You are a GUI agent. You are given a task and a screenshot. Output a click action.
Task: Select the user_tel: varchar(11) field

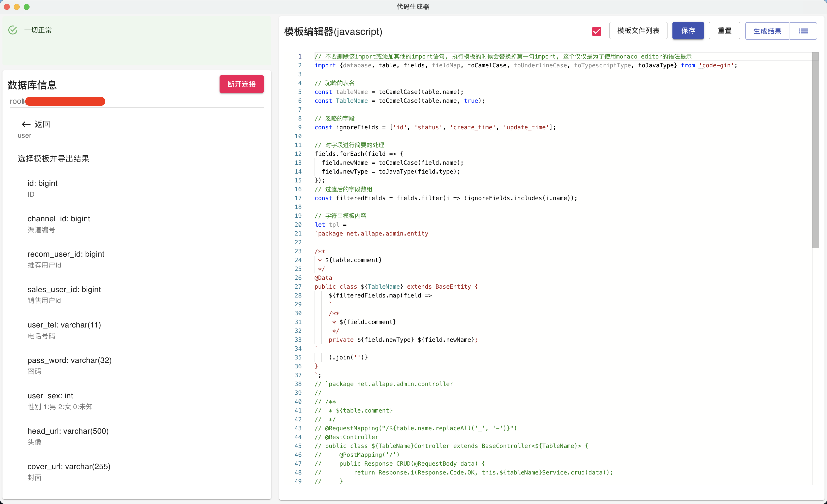(x=64, y=325)
